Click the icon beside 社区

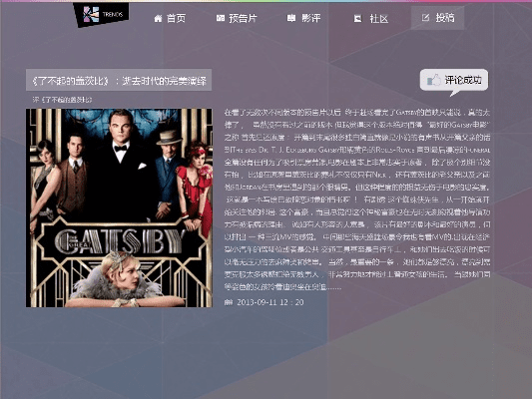point(357,18)
